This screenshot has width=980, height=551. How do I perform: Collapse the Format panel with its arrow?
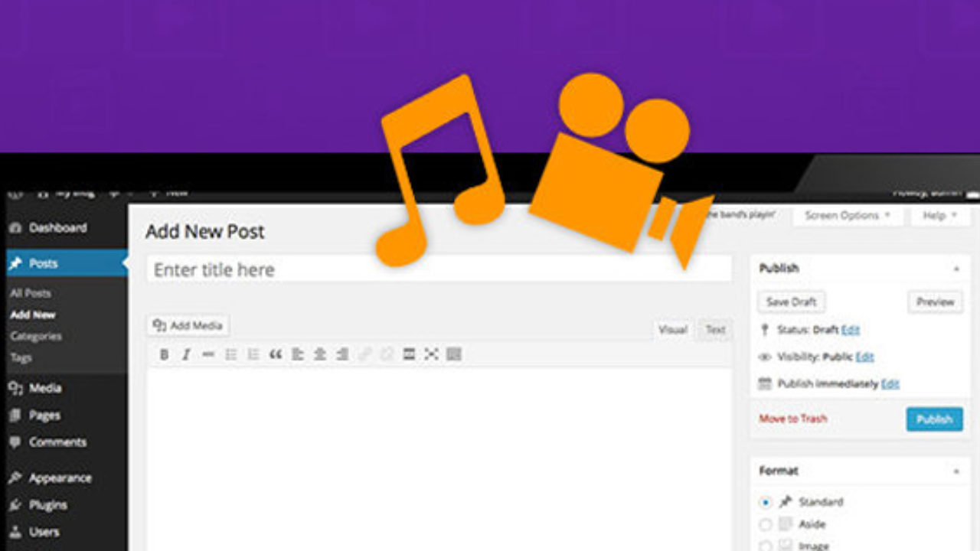pyautogui.click(x=956, y=471)
